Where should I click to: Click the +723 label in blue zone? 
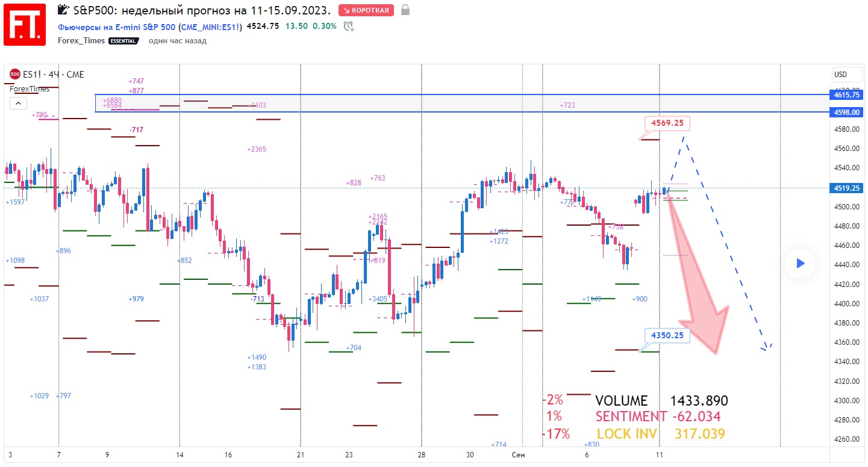(567, 105)
